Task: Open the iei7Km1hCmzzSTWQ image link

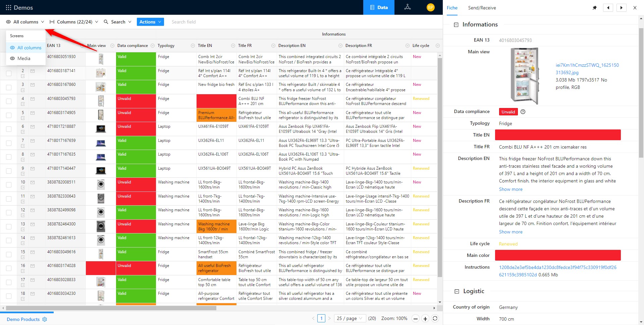Action: [x=587, y=65]
